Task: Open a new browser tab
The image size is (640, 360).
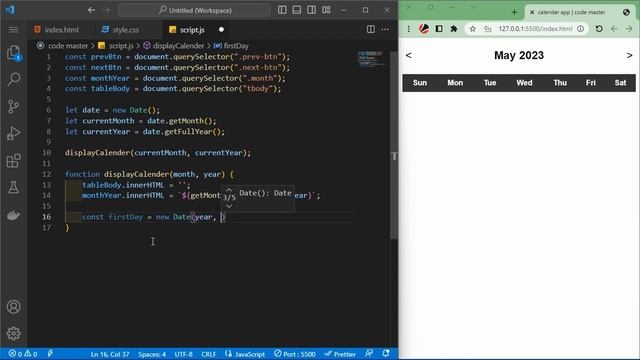Action: pos(514,12)
